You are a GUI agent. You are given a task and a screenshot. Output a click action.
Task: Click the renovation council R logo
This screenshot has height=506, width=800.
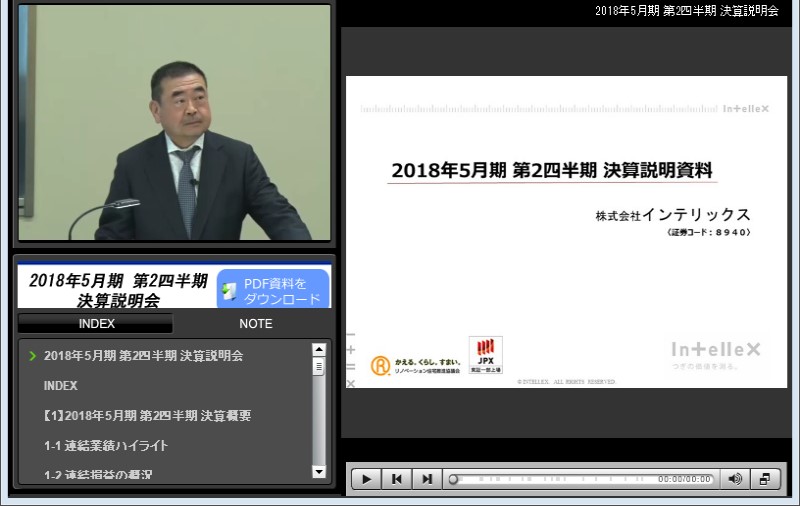click(381, 365)
